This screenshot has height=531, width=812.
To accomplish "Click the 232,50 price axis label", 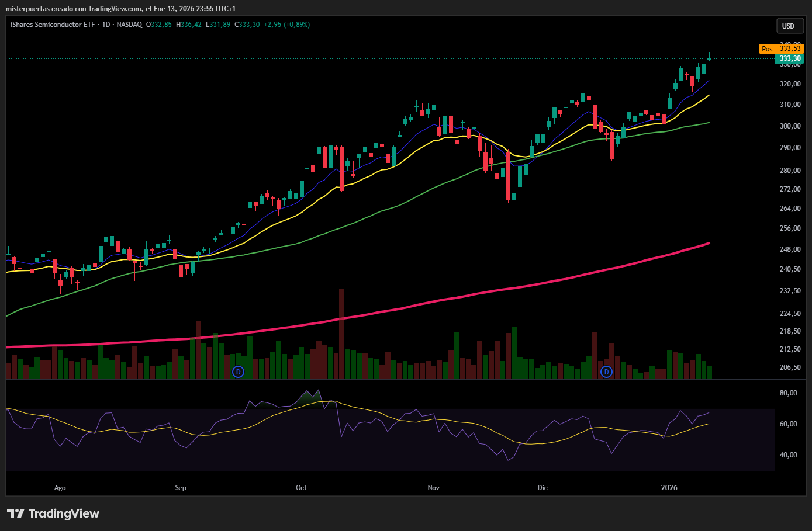I will click(790, 291).
